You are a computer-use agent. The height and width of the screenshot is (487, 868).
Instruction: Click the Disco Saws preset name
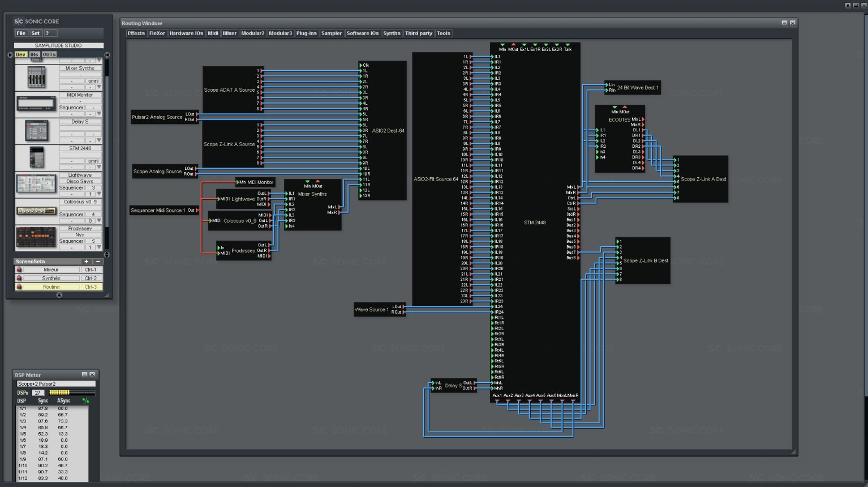click(x=80, y=181)
